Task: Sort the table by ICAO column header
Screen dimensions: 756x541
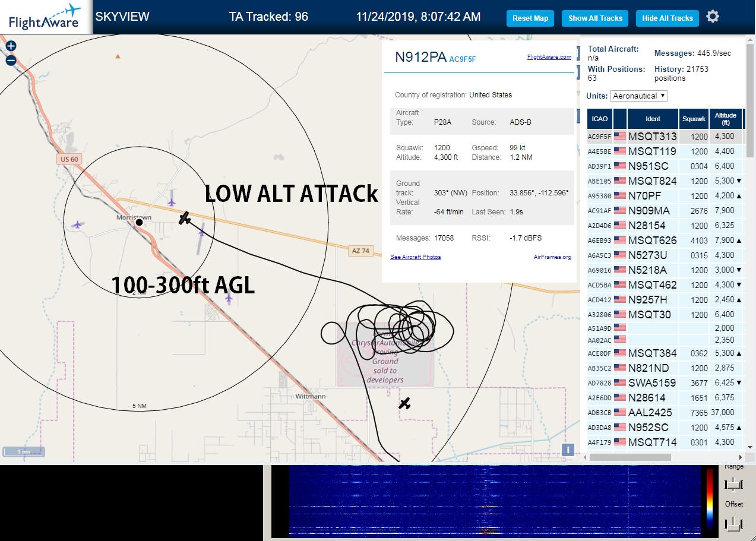Action: [600, 119]
